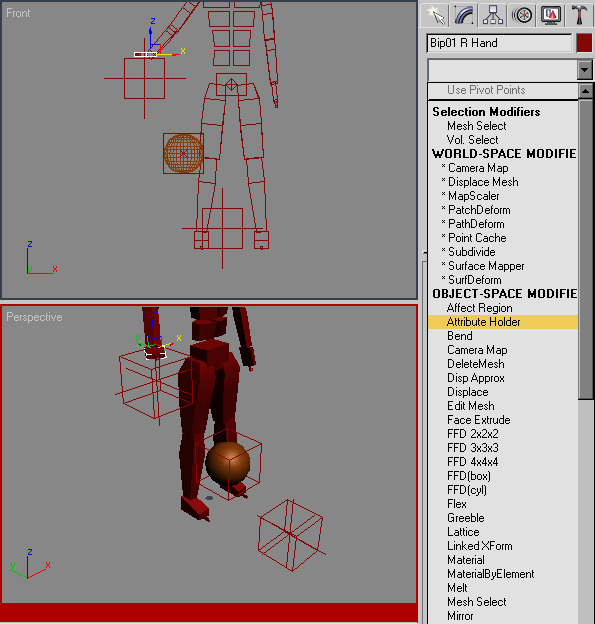Select the Camera Map world-space modifier
Screen dimensions: 595x624
point(478,168)
